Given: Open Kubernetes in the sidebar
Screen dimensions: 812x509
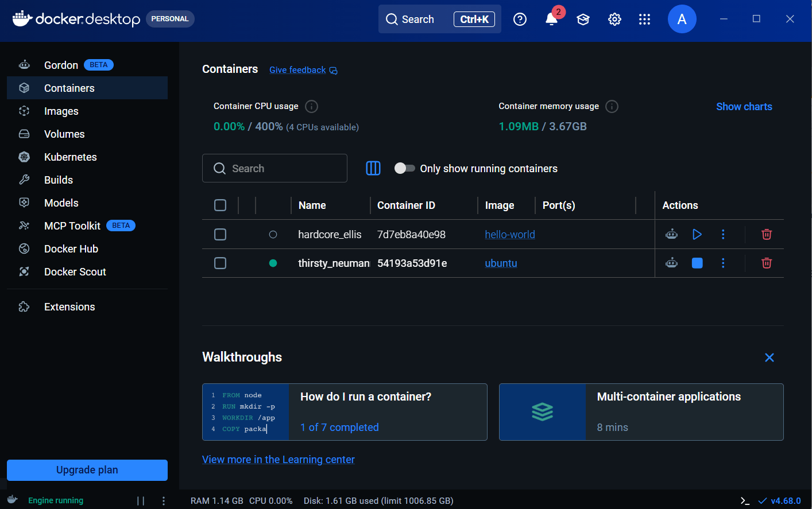Looking at the screenshot, I should point(87,157).
